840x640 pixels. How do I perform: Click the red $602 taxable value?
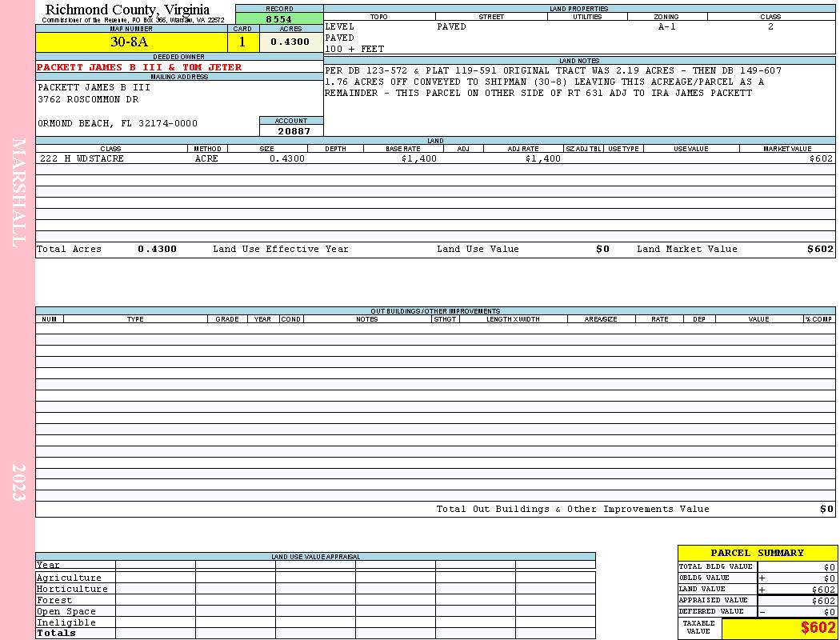coord(818,628)
